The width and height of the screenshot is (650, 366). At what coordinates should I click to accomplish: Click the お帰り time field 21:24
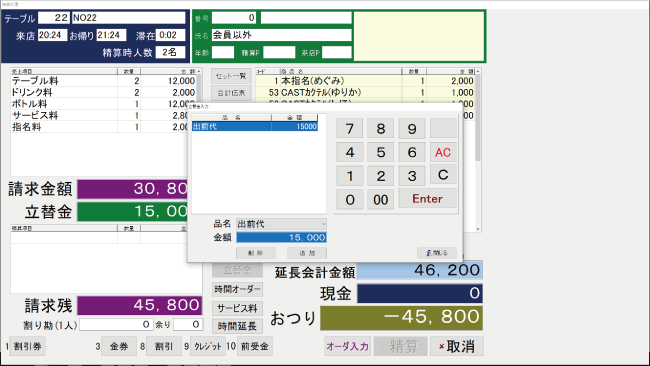111,35
